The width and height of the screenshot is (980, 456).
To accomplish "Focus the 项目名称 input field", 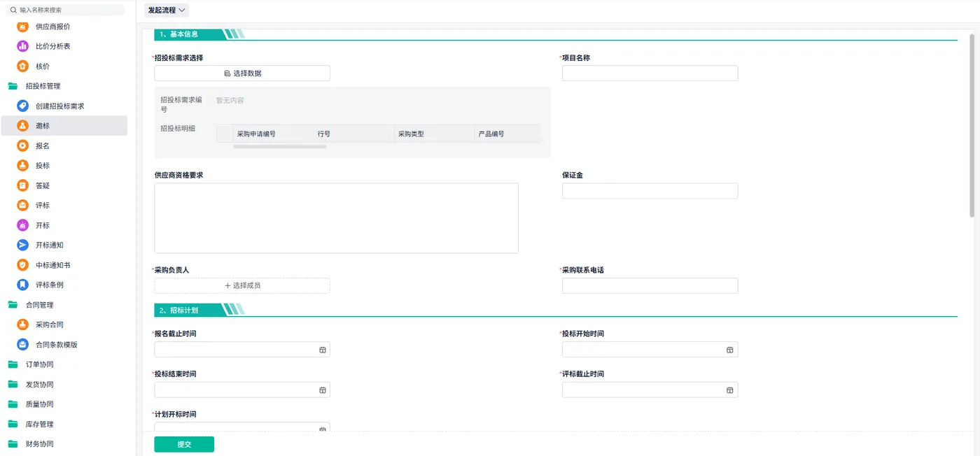I will (x=650, y=73).
